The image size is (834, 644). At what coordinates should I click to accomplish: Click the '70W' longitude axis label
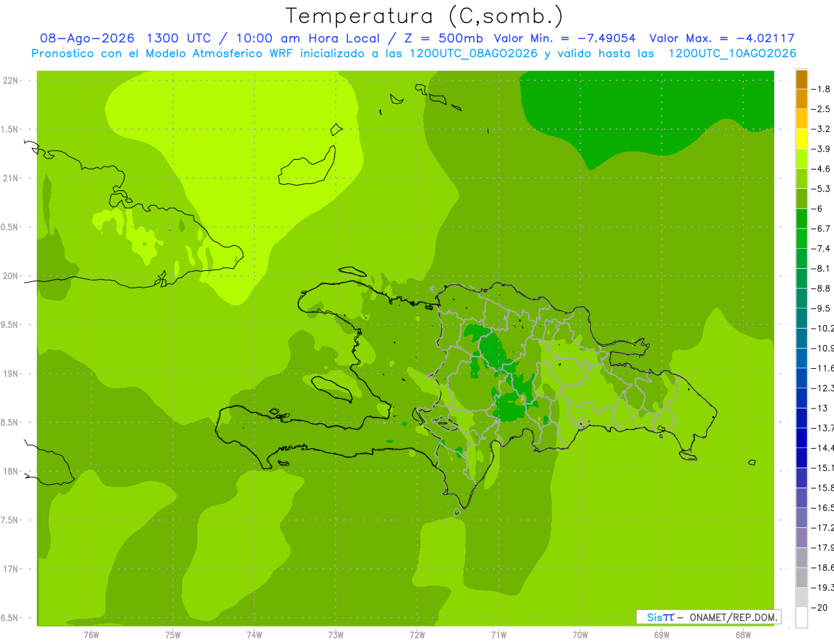580,635
